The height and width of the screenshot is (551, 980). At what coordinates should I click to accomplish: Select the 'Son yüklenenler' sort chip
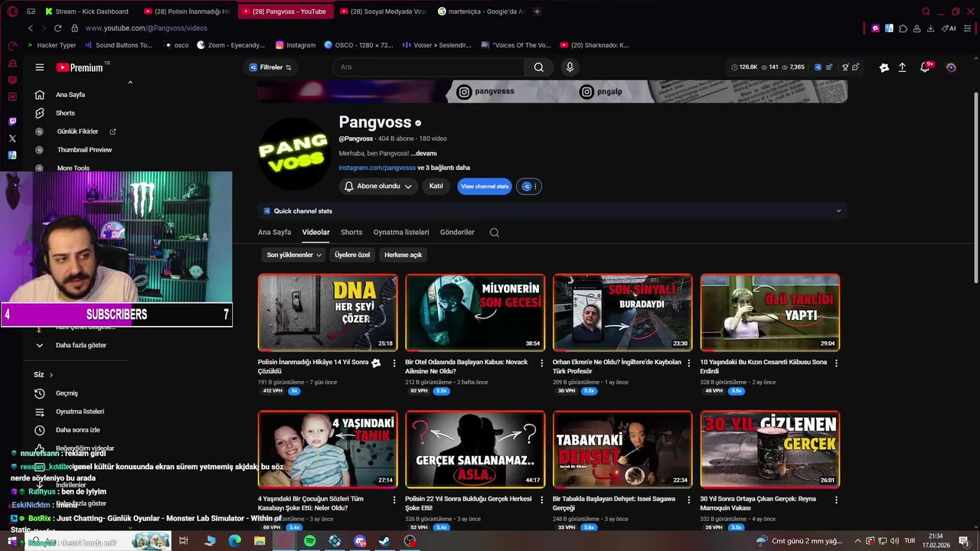click(294, 255)
